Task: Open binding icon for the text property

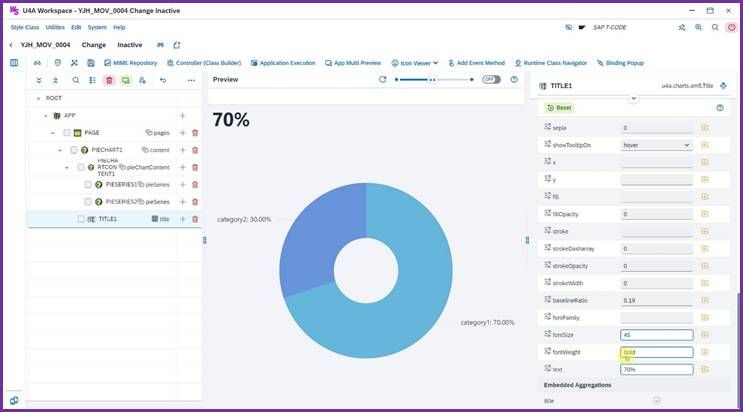Action: click(x=705, y=369)
